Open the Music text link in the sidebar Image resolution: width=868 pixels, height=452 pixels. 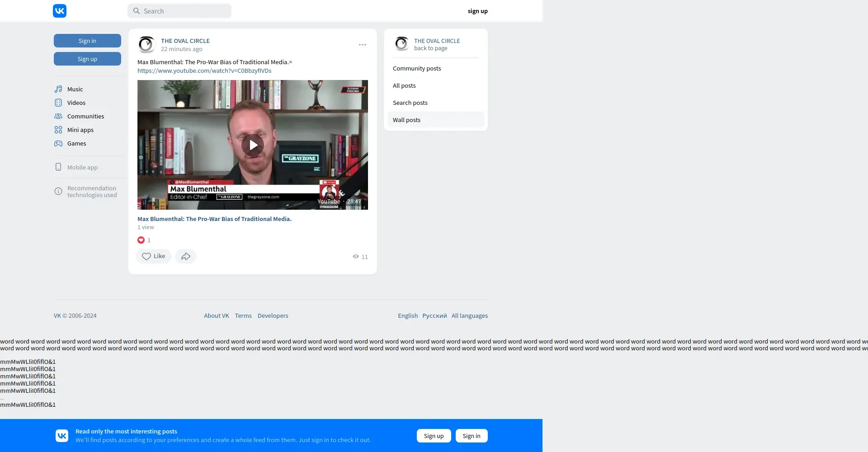[x=75, y=89]
